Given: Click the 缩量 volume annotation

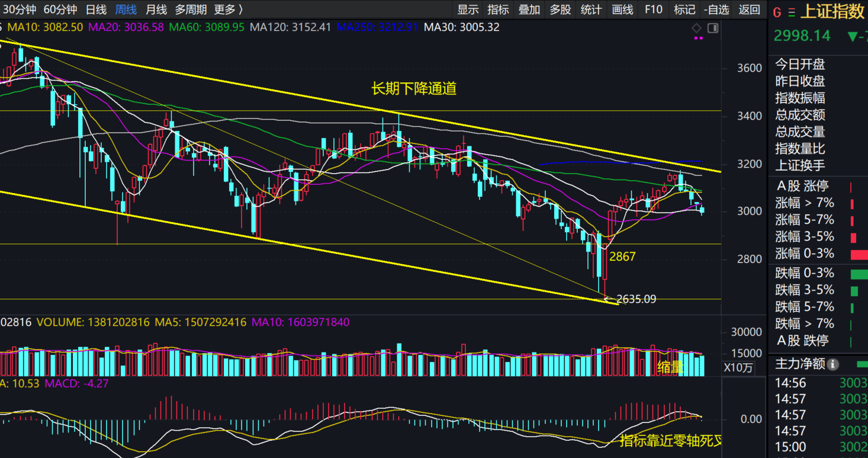Looking at the screenshot, I should point(670,367).
